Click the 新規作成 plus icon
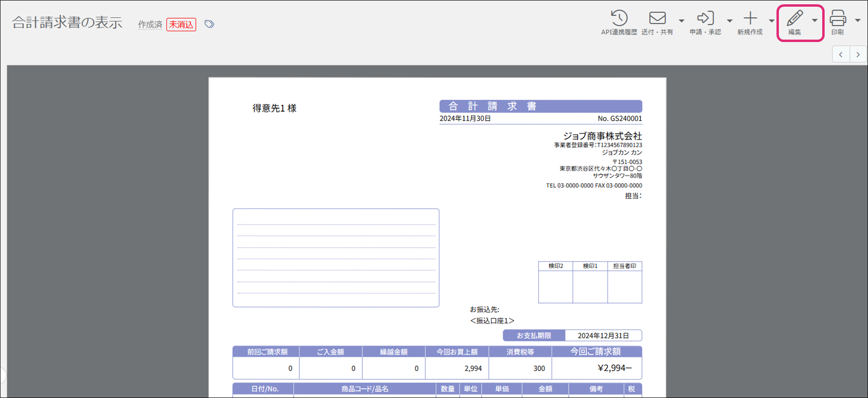The image size is (868, 398). [x=750, y=19]
